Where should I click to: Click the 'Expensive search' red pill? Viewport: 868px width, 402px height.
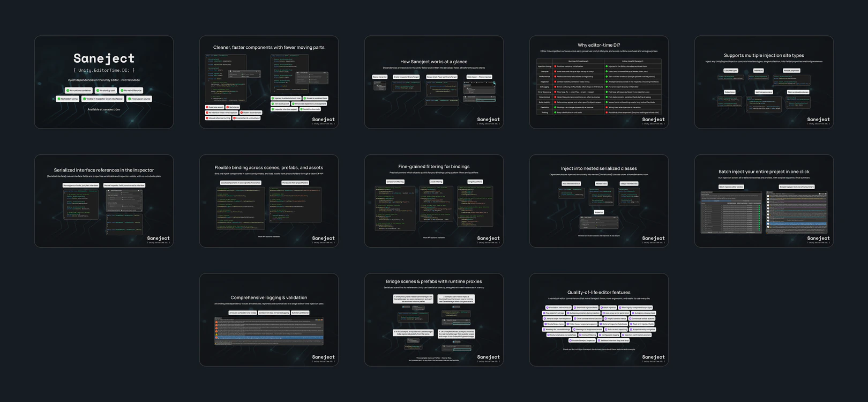pyautogui.click(x=215, y=107)
